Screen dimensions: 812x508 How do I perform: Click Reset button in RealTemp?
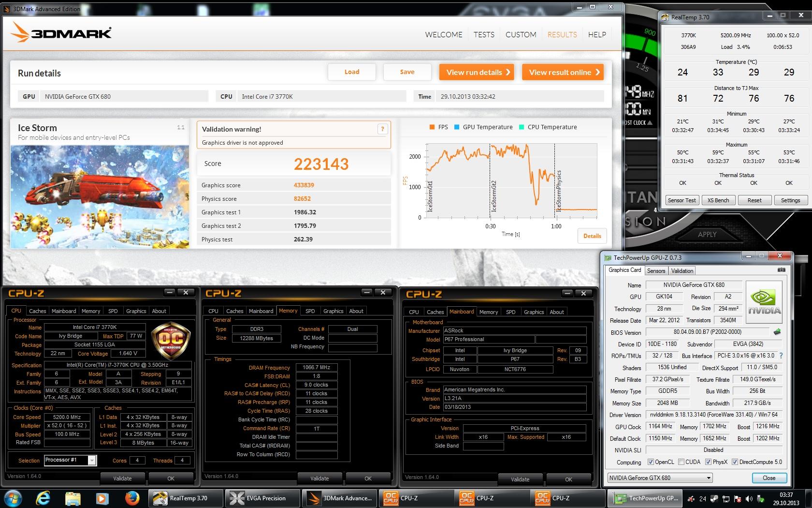click(754, 200)
